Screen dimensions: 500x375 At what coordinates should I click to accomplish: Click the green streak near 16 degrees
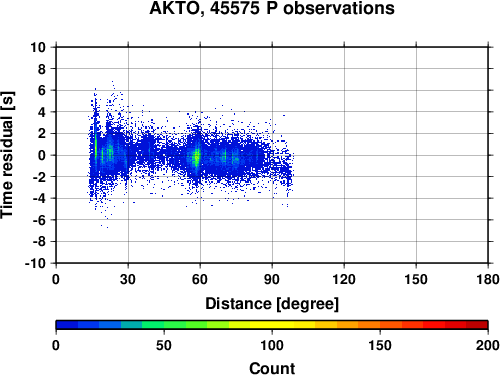click(x=95, y=147)
